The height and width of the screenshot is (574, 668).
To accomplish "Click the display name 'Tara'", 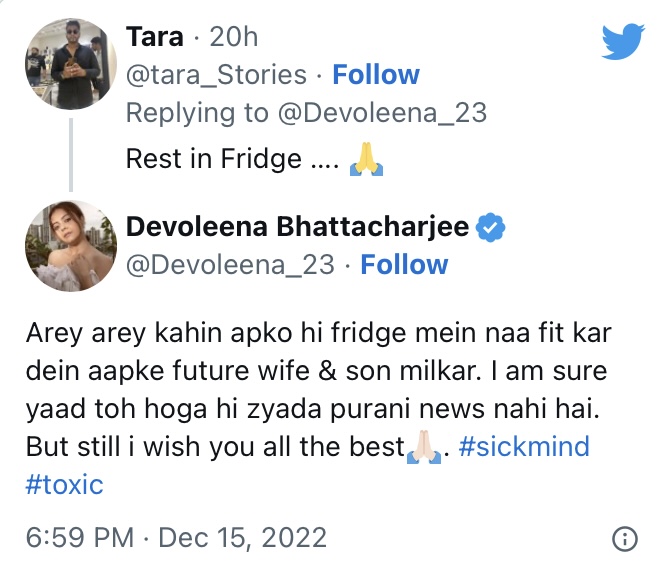I will (x=154, y=37).
